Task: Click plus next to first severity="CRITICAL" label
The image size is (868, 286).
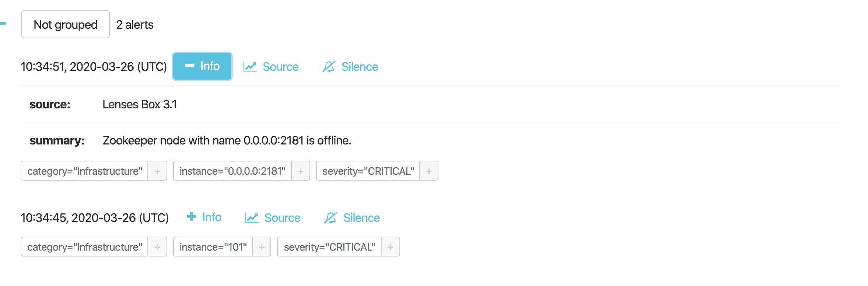Action: pos(429,171)
